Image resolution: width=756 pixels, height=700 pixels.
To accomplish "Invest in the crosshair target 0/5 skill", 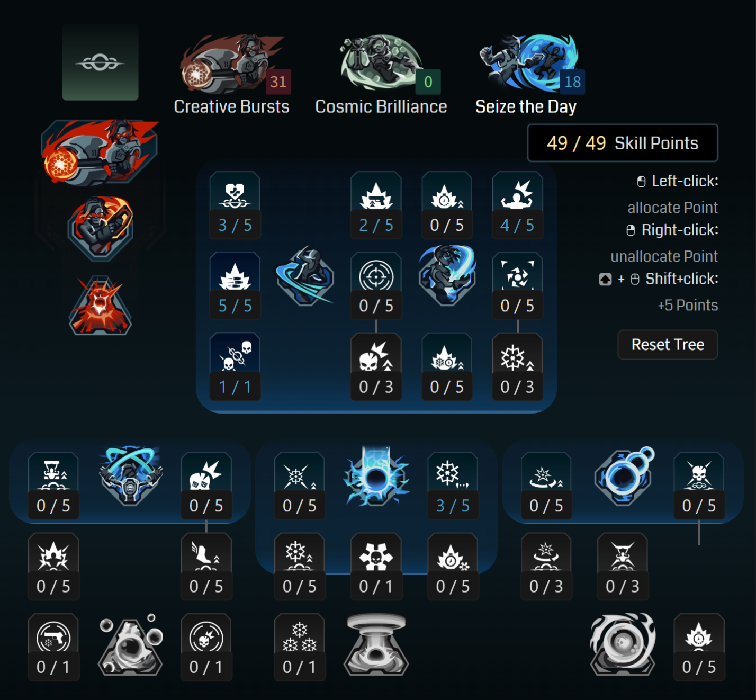I will [x=376, y=285].
